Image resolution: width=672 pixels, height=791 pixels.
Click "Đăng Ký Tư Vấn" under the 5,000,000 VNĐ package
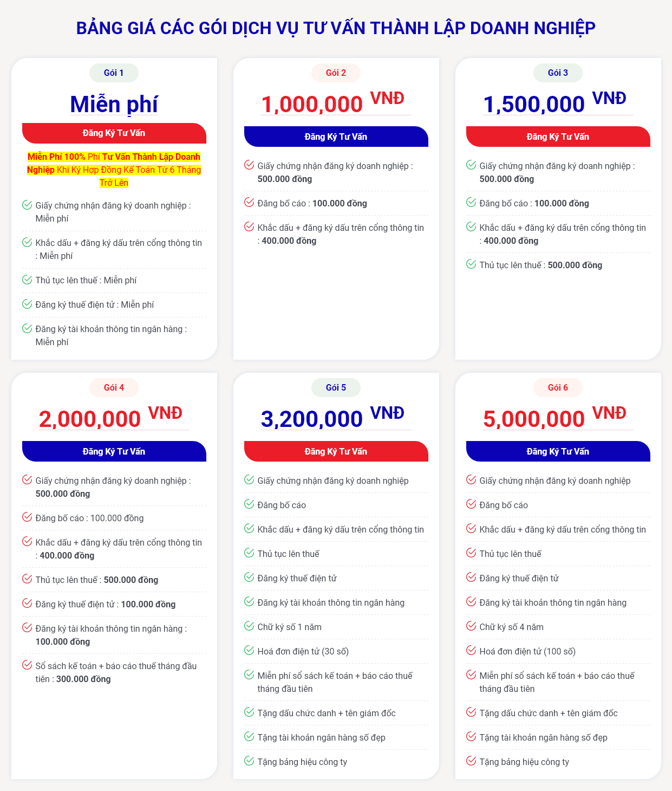pyautogui.click(x=558, y=451)
